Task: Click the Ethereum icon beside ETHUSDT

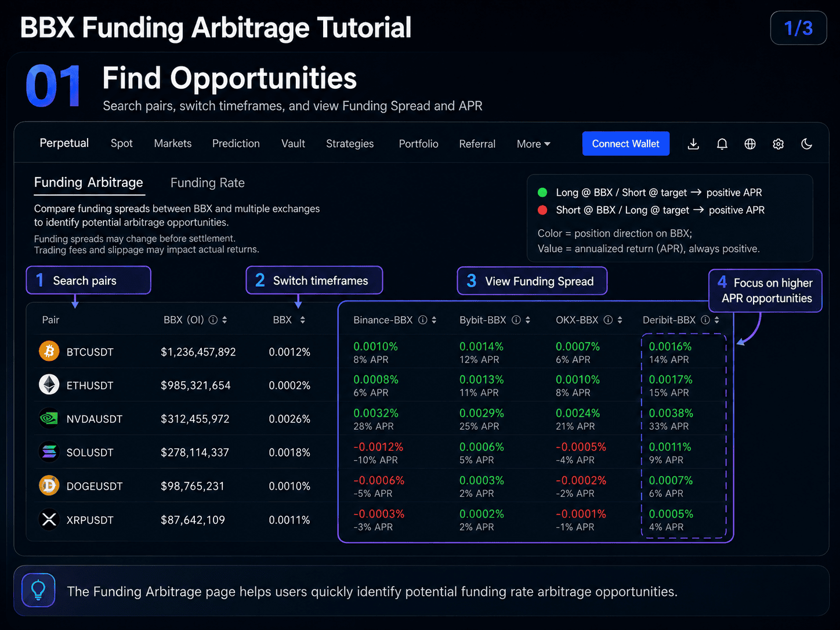Action: [x=49, y=385]
